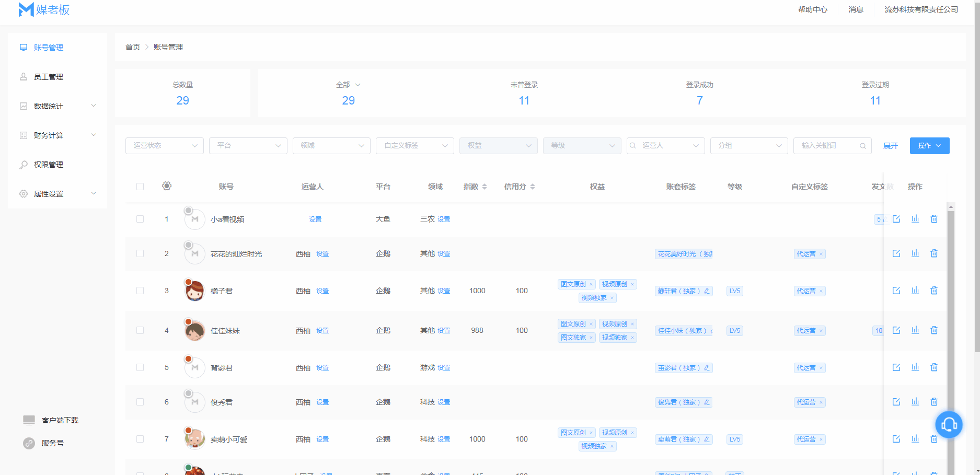Toggle the select-all checkbox in table header

tap(140, 187)
